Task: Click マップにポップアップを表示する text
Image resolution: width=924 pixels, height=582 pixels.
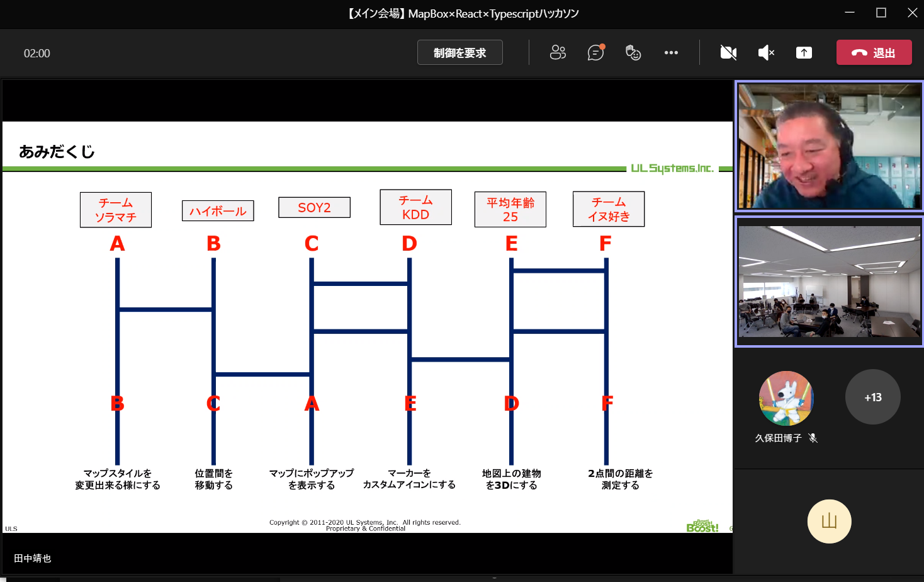Action: click(x=312, y=479)
